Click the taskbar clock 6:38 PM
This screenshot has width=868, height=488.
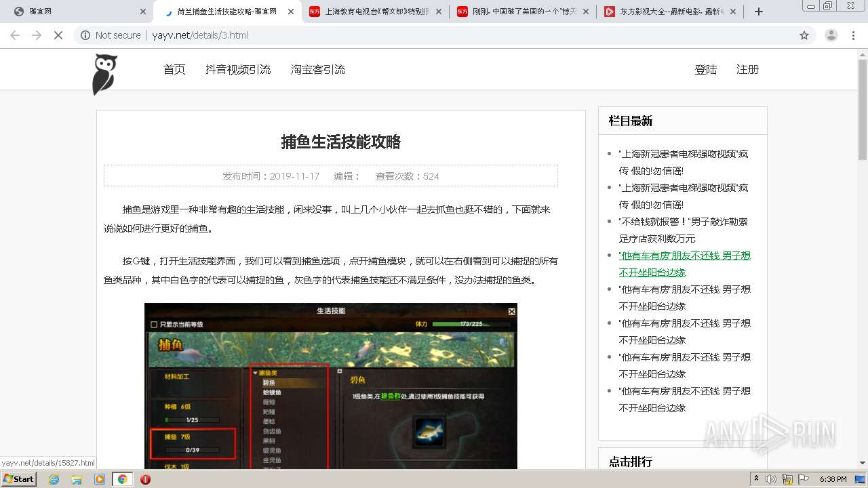point(833,479)
